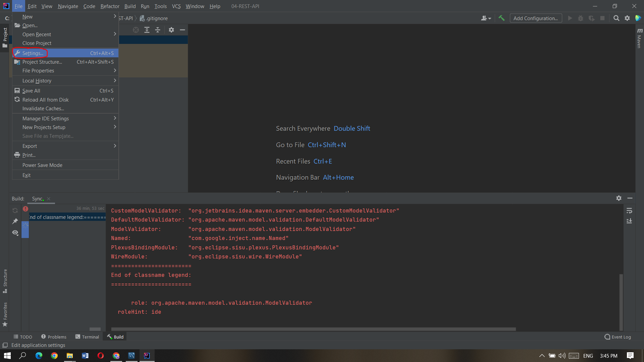Click scroll to end icon in build output

point(629,221)
